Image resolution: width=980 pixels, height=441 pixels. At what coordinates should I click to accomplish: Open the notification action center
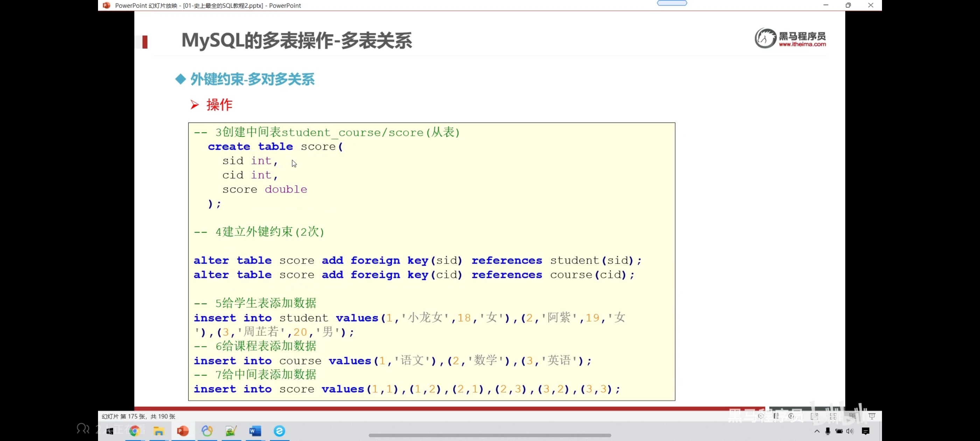(866, 431)
